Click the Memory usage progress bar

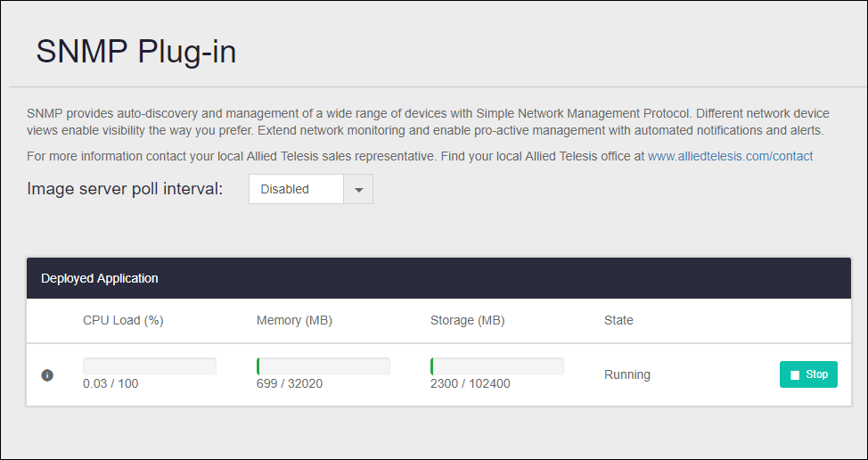point(323,366)
